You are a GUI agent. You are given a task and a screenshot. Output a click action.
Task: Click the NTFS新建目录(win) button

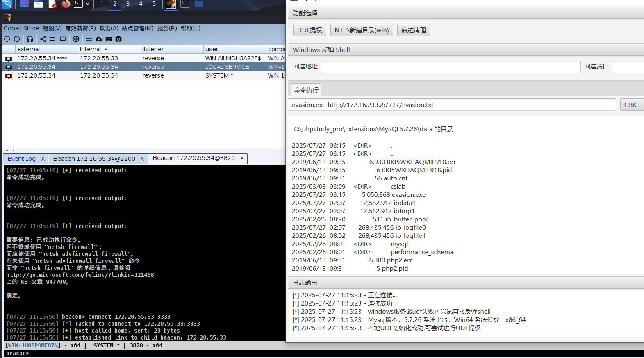[362, 30]
